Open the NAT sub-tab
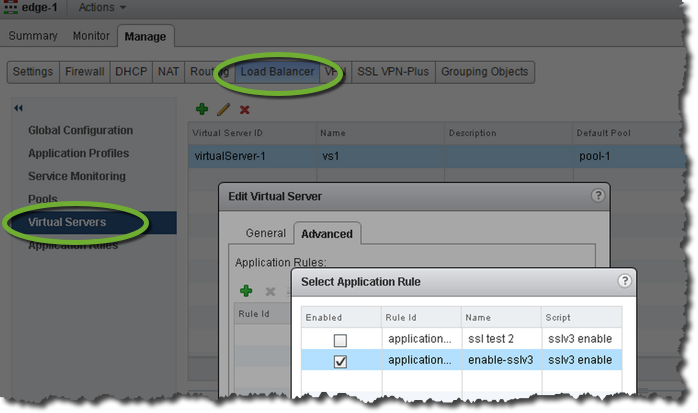The width and height of the screenshot is (698, 413). point(168,72)
